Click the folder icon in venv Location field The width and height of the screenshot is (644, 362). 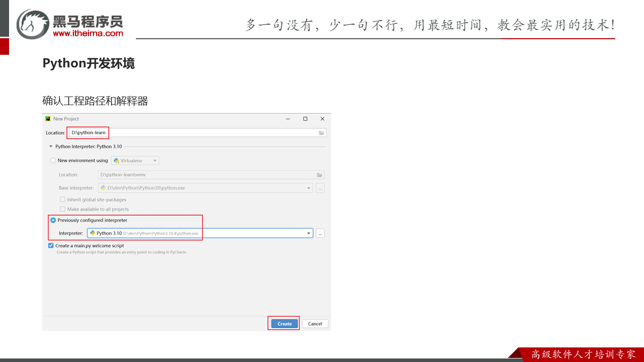319,175
